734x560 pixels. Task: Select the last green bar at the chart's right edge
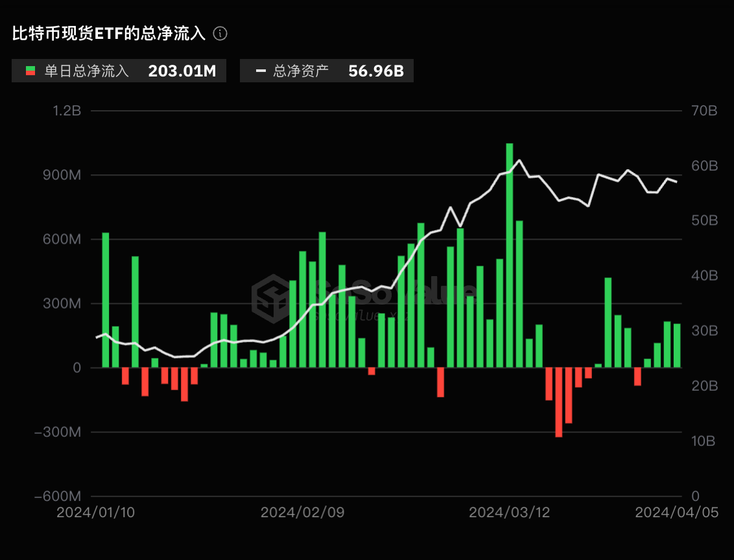pyautogui.click(x=677, y=345)
